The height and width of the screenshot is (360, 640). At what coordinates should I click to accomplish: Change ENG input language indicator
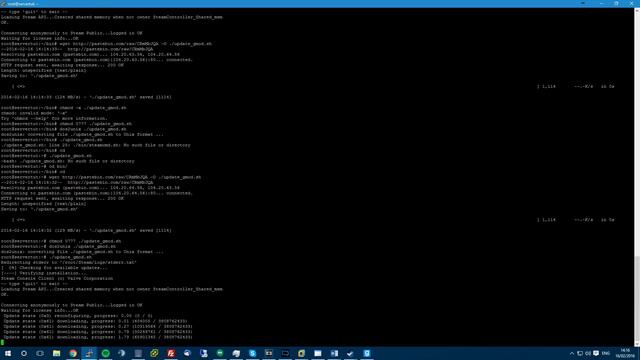(x=606, y=353)
